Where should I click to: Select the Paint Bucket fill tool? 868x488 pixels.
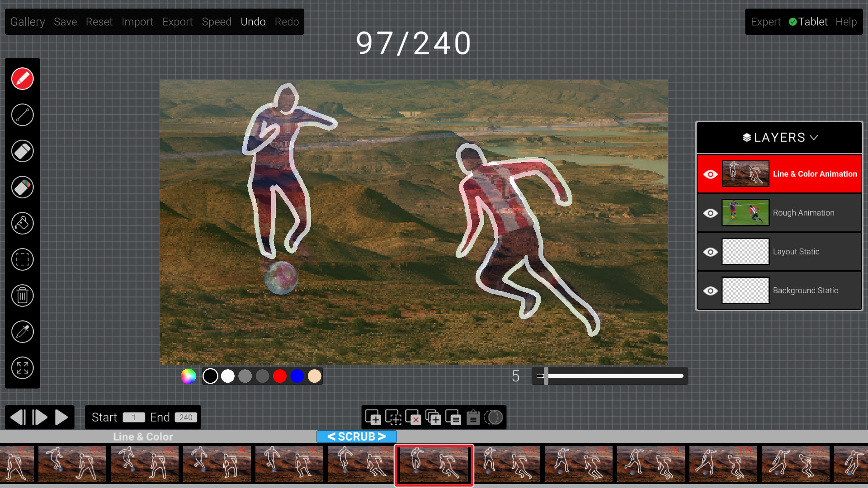point(22,223)
